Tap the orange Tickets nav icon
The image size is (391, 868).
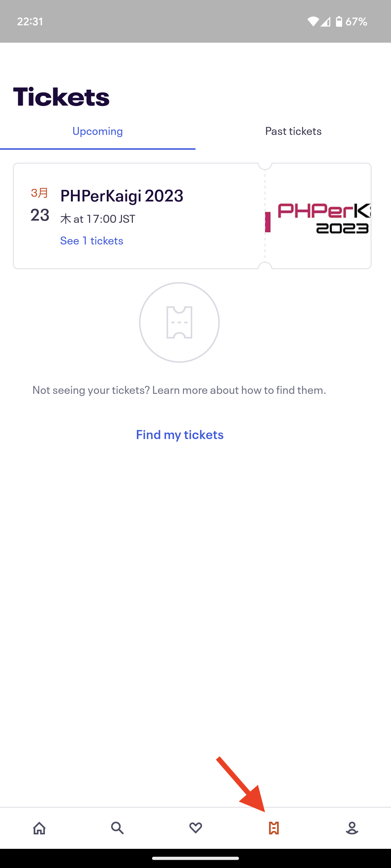[274, 828]
